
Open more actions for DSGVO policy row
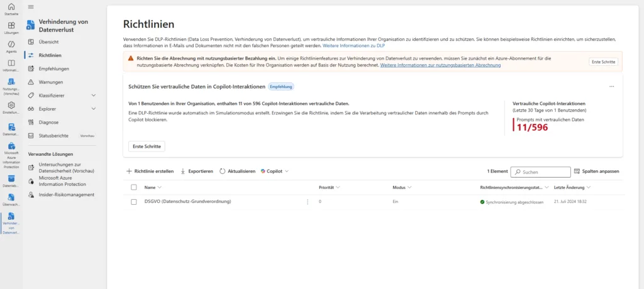pos(308,202)
